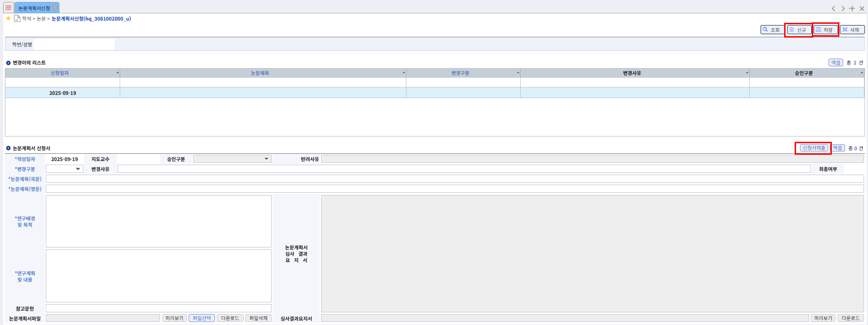This screenshot has height=325, width=868.
Task: Click the 삭제 delete button
Action: [851, 30]
